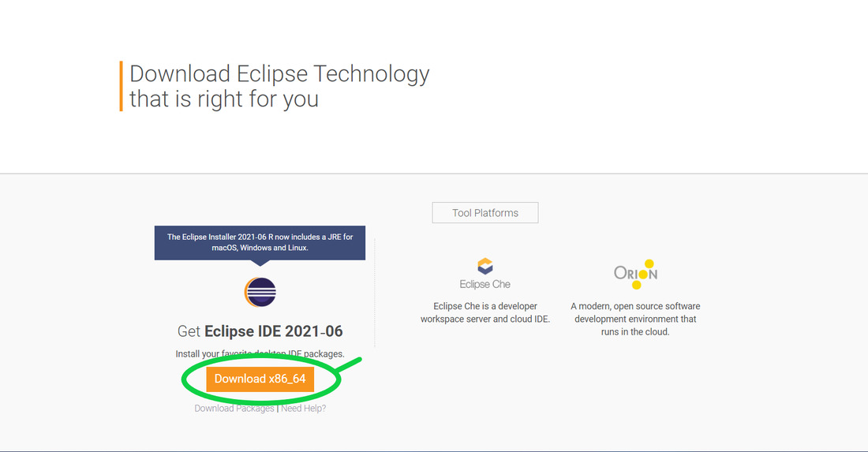
Task: Click the 'that is right for you' line
Action: coord(224,99)
